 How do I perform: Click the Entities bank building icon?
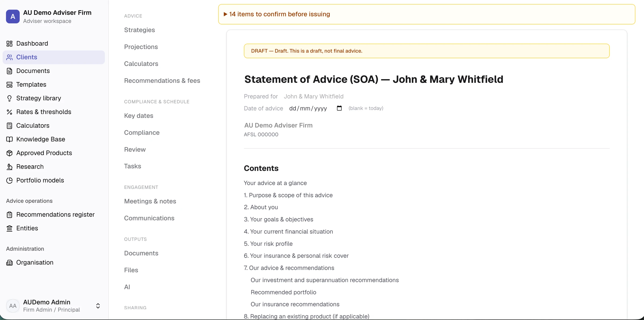(x=9, y=228)
